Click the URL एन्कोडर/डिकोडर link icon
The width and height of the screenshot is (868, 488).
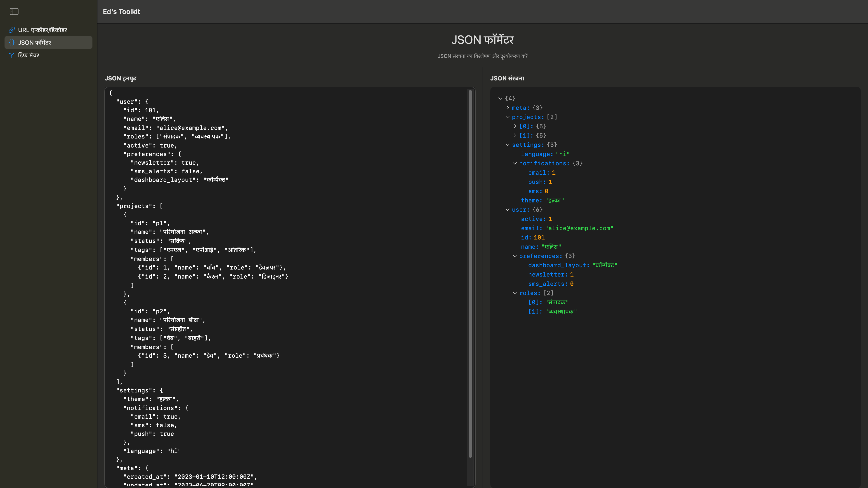tap(12, 30)
